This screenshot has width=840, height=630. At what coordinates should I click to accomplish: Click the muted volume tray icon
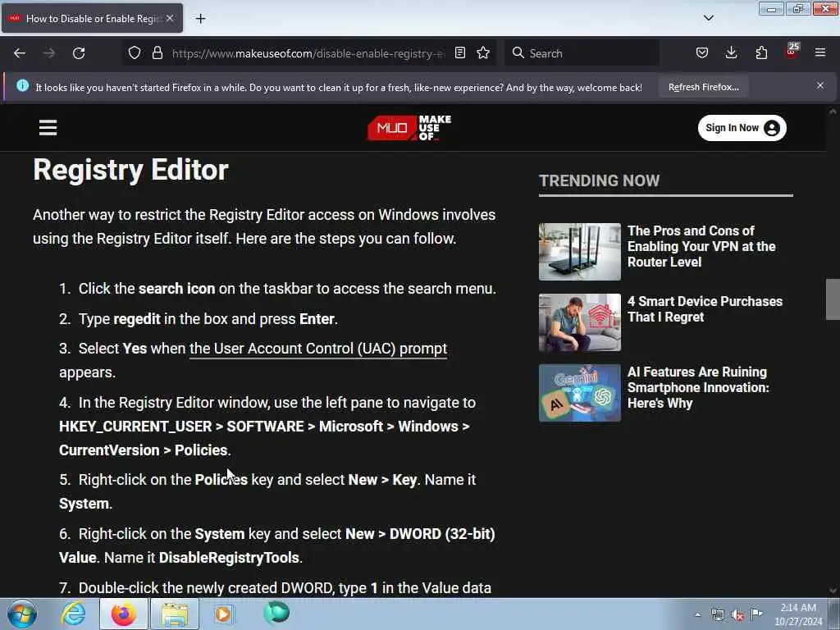coord(737,615)
